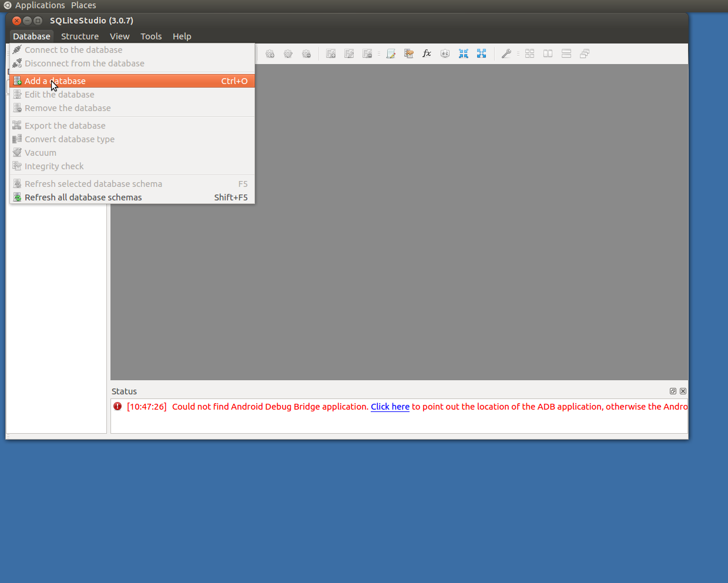The height and width of the screenshot is (583, 728).
Task: Open the SQL editor icon
Action: tap(391, 53)
